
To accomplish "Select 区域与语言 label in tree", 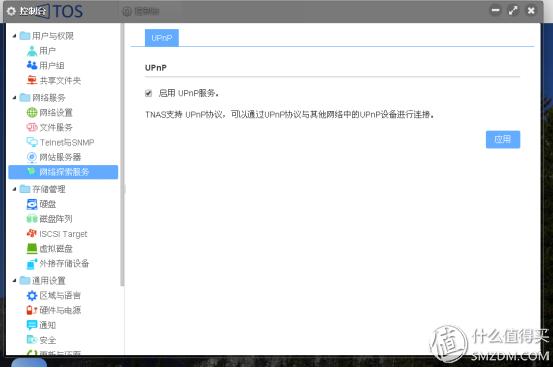I will coord(60,295).
